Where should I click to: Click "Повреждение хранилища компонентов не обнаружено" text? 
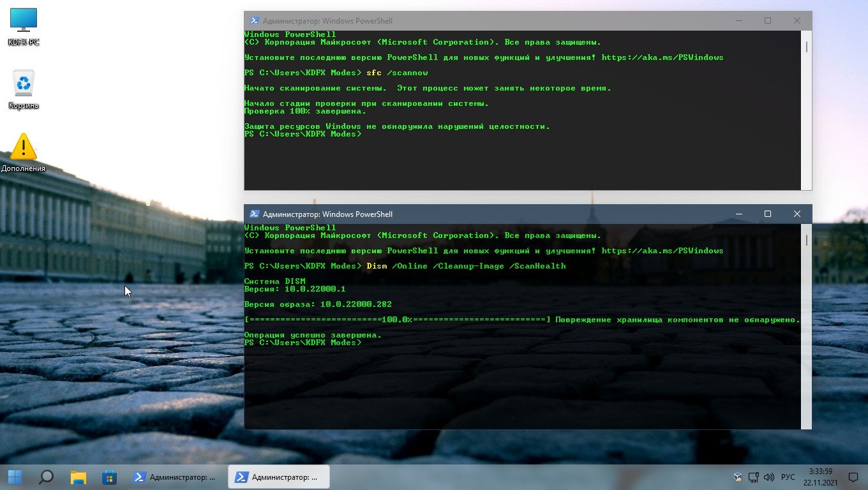678,320
